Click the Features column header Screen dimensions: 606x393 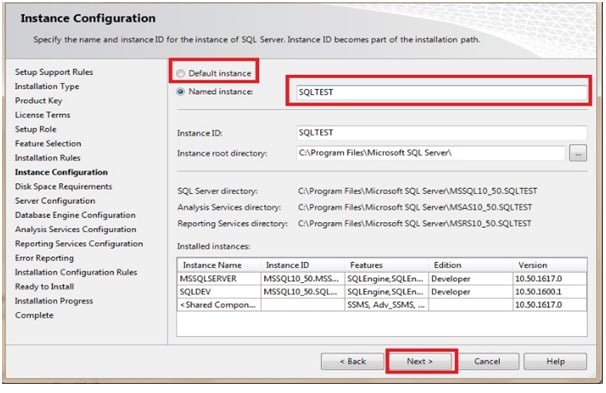[x=386, y=265]
